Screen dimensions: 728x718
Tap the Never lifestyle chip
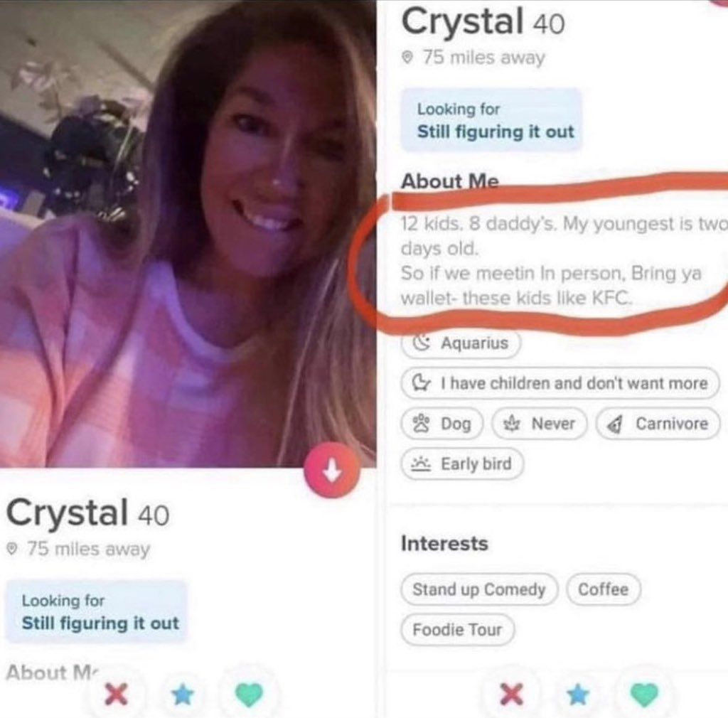point(540,423)
